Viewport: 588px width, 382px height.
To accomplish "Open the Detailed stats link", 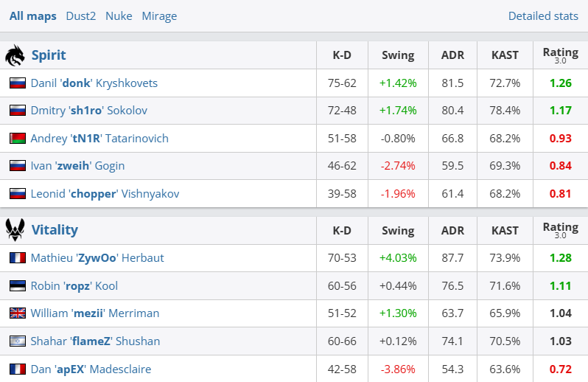I will [544, 15].
